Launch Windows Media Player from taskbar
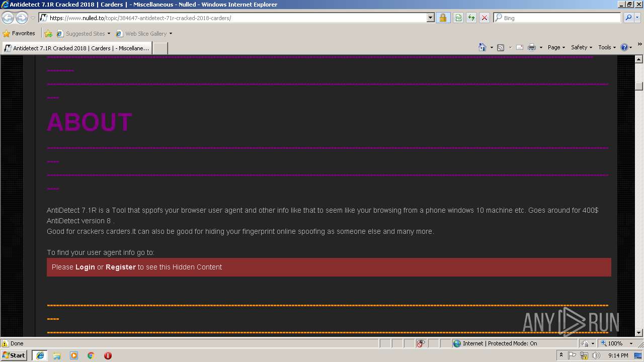Screen dimensions: 644x362 74,355
